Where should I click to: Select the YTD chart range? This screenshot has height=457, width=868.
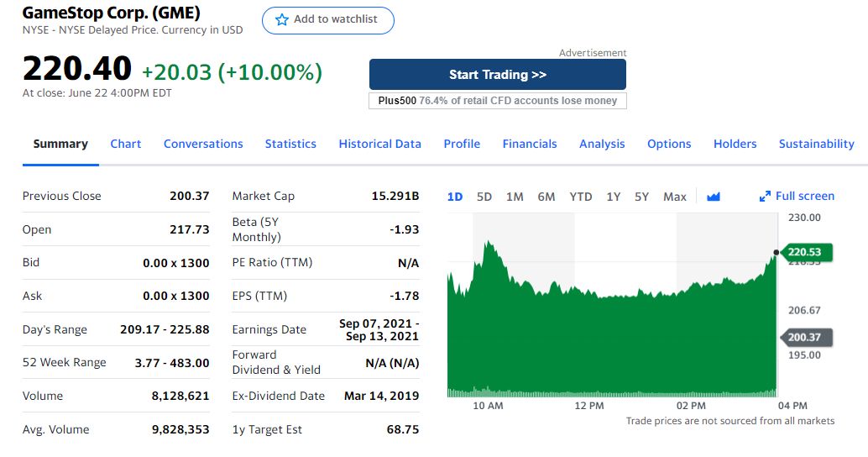pyautogui.click(x=581, y=197)
